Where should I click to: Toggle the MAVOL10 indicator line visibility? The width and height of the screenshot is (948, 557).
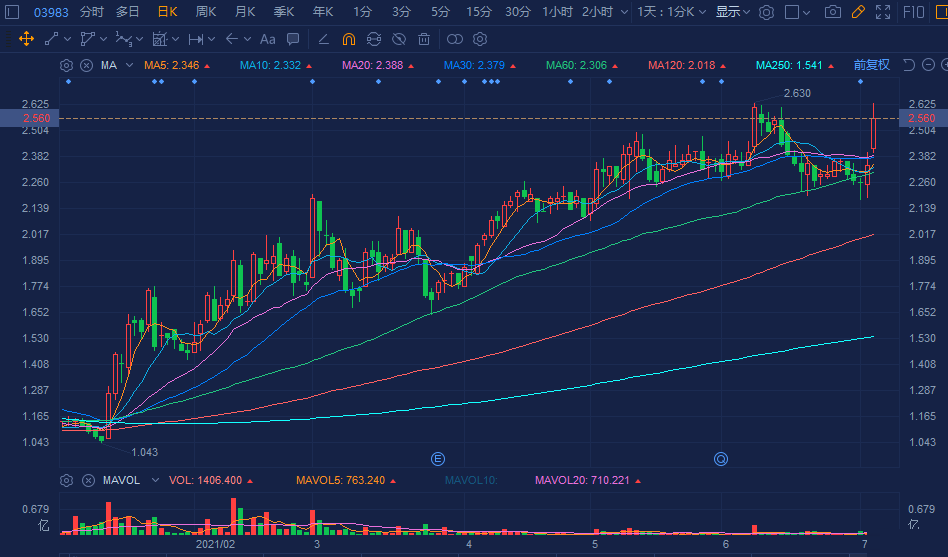[x=471, y=480]
